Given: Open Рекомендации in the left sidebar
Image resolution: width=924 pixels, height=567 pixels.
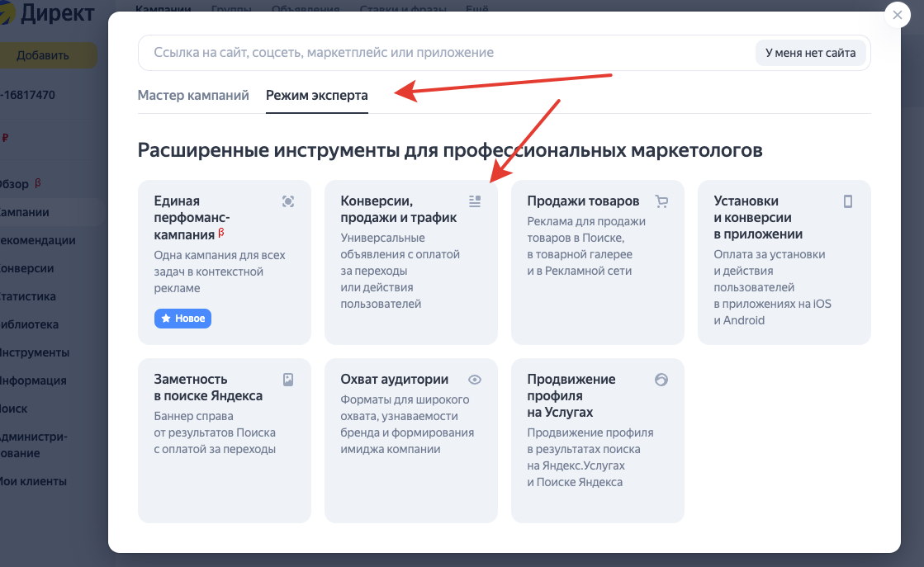Looking at the screenshot, I should click(x=38, y=240).
